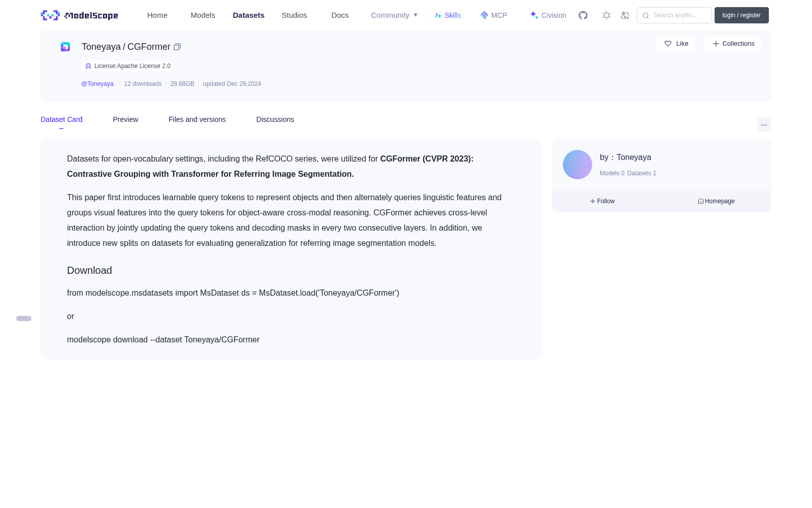Click the '12 downloads' text
Screen dimensions: 812x508
[x=143, y=84]
